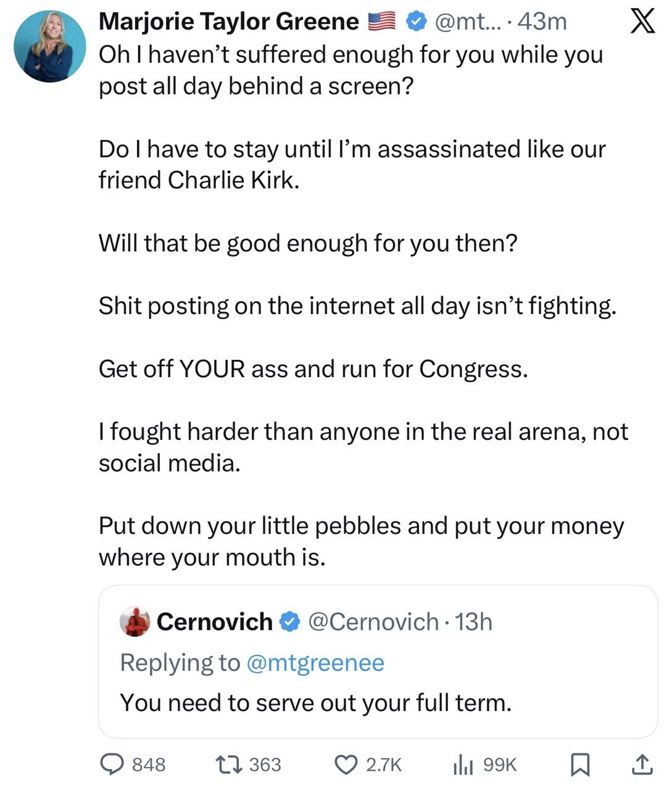Like the post with the heart icon
672x790 pixels.
click(345, 765)
